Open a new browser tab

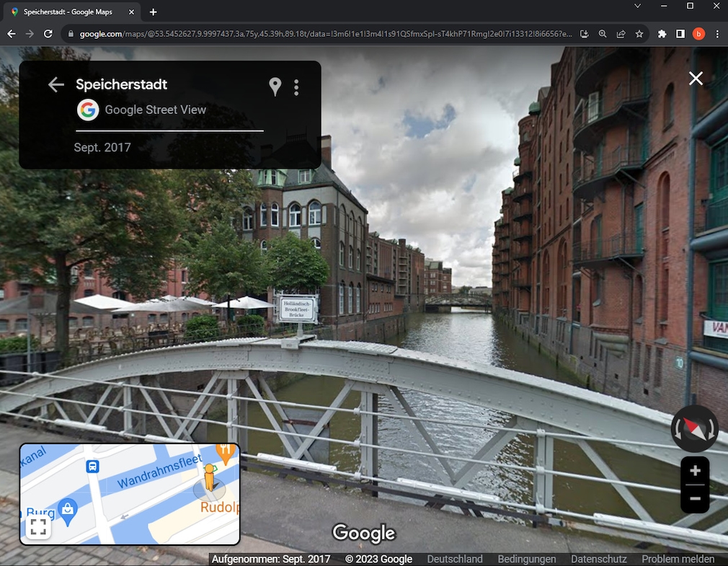pos(152,12)
